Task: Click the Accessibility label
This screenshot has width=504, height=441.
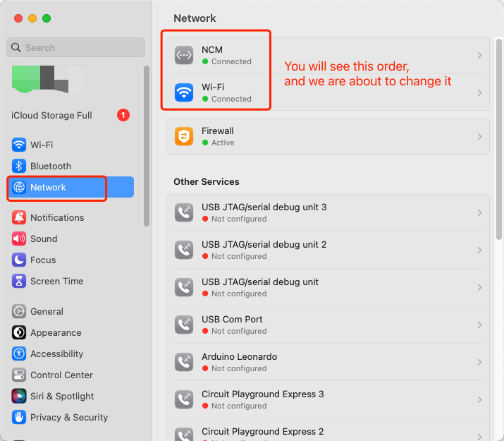Action: [x=57, y=354]
